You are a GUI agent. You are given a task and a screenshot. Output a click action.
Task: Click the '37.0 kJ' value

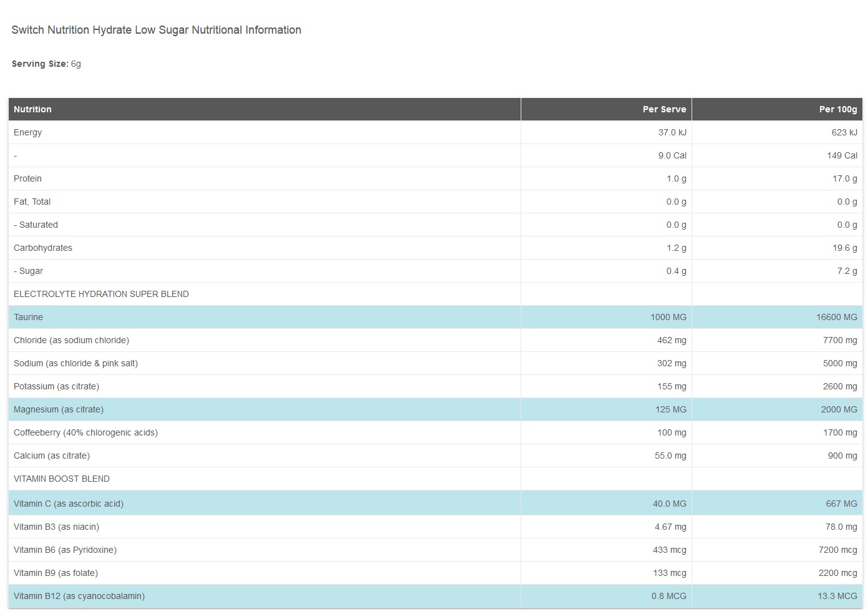click(x=672, y=132)
